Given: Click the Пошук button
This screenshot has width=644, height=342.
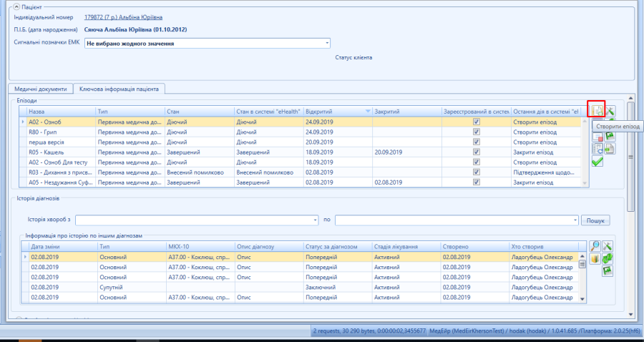Looking at the screenshot, I should [x=595, y=220].
